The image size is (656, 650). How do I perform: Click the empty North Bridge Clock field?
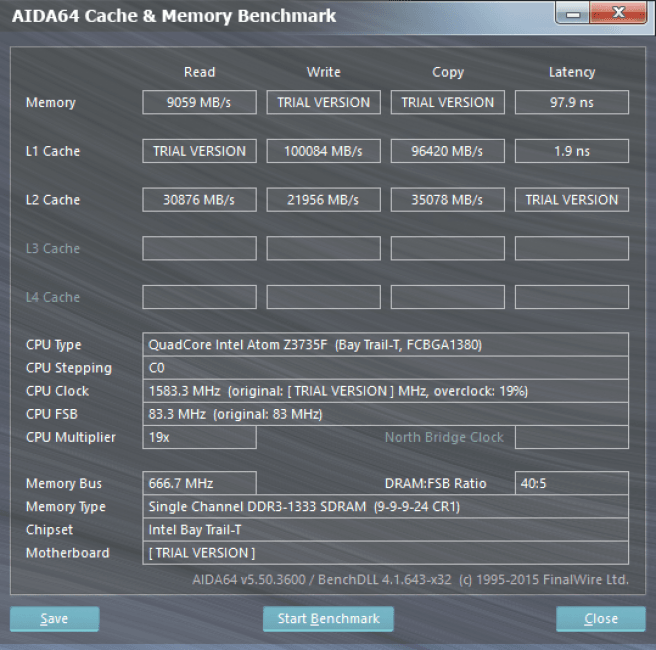pyautogui.click(x=571, y=437)
